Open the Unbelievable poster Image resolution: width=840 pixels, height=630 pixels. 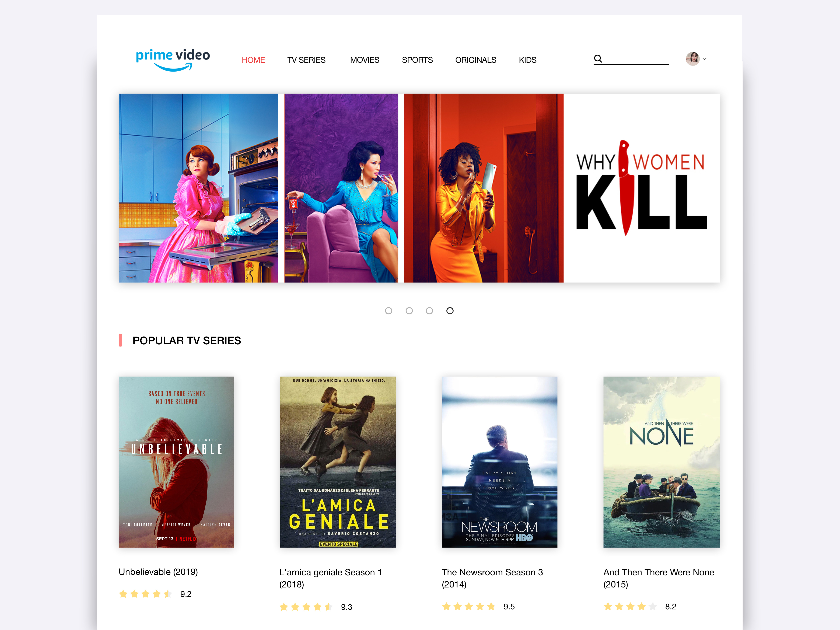[x=176, y=462]
